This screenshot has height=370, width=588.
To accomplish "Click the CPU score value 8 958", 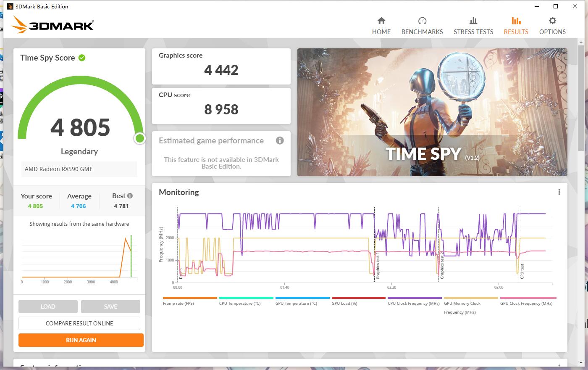I will [221, 109].
